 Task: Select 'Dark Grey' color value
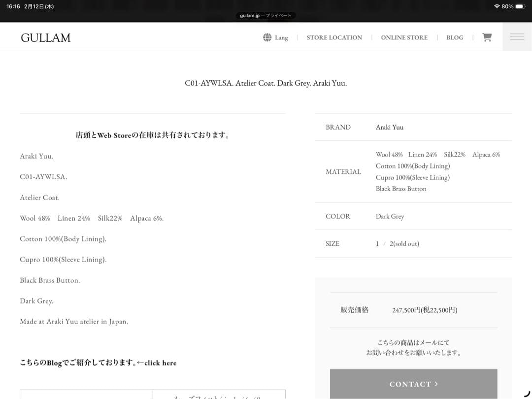390,216
